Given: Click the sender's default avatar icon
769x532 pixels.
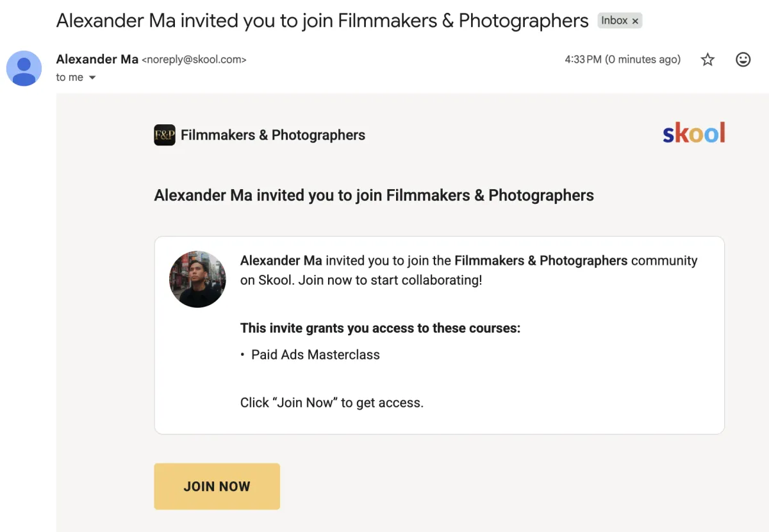Looking at the screenshot, I should pos(24,68).
